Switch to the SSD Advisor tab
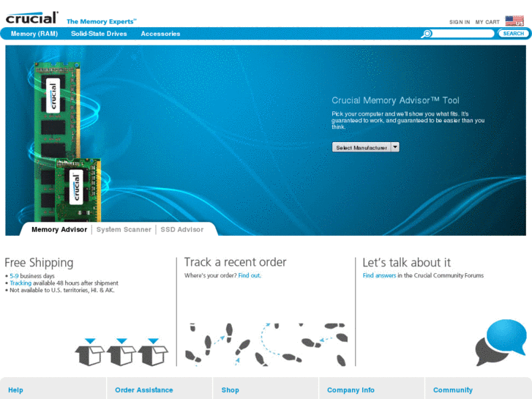Screen dimensions: 532x399 point(182,230)
